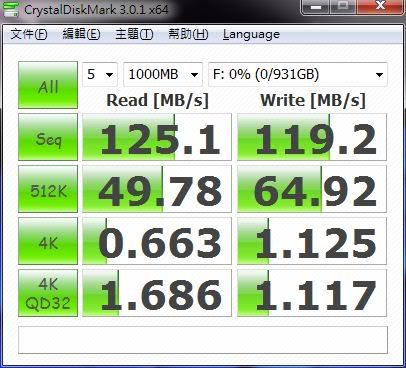Open the 1000MB test size dropdown
This screenshot has height=368, width=406.
coord(163,74)
